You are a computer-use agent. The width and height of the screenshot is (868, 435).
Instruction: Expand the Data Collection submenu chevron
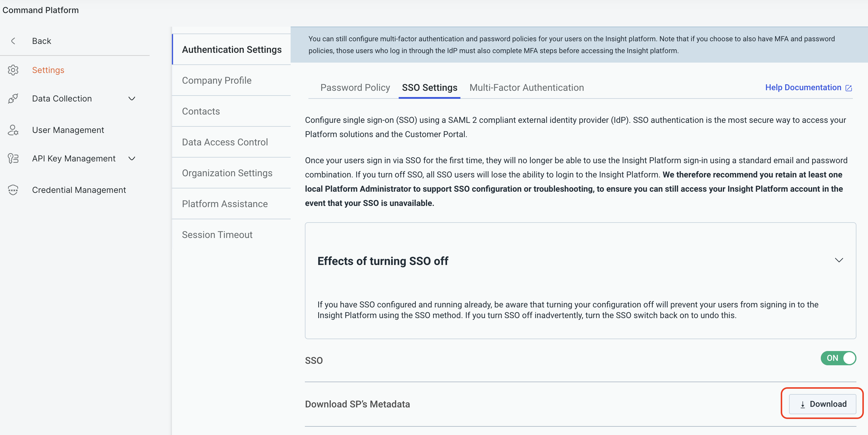click(132, 99)
